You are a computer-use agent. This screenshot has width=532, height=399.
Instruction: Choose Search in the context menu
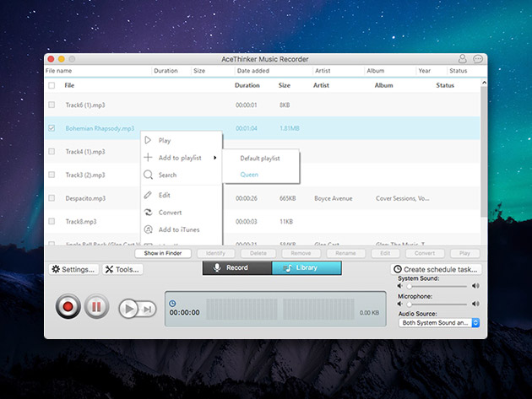click(x=182, y=175)
